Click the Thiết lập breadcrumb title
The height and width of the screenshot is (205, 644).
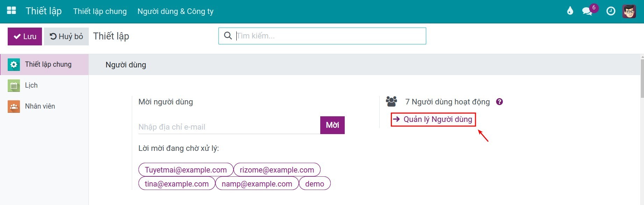tap(111, 36)
